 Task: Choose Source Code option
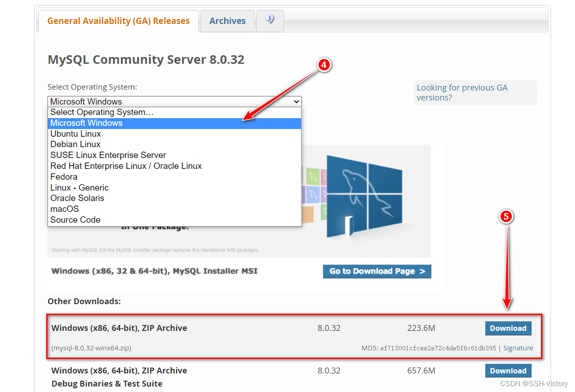[174, 220]
